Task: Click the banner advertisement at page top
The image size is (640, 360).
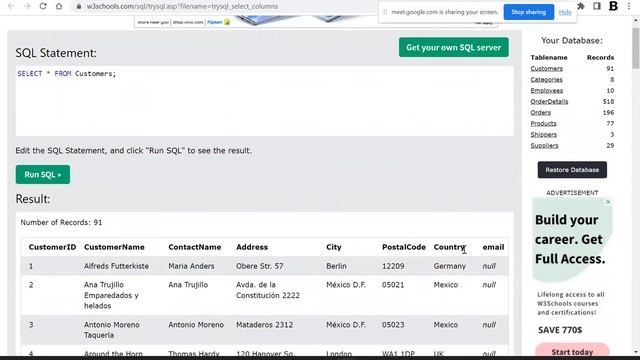Action: click(x=316, y=21)
